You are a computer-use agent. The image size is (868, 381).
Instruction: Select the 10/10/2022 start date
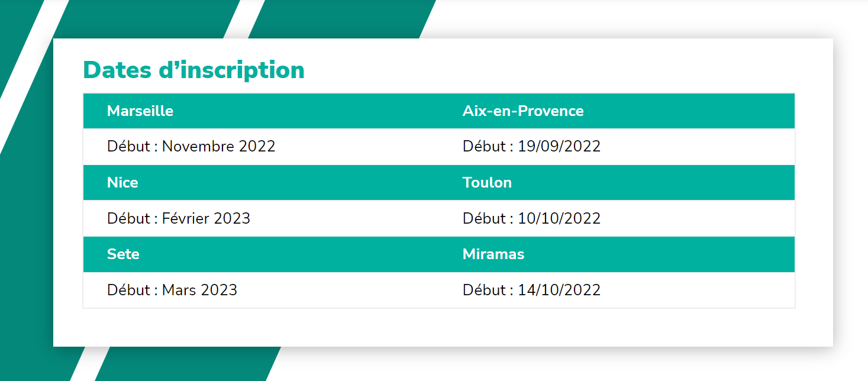coord(559,219)
